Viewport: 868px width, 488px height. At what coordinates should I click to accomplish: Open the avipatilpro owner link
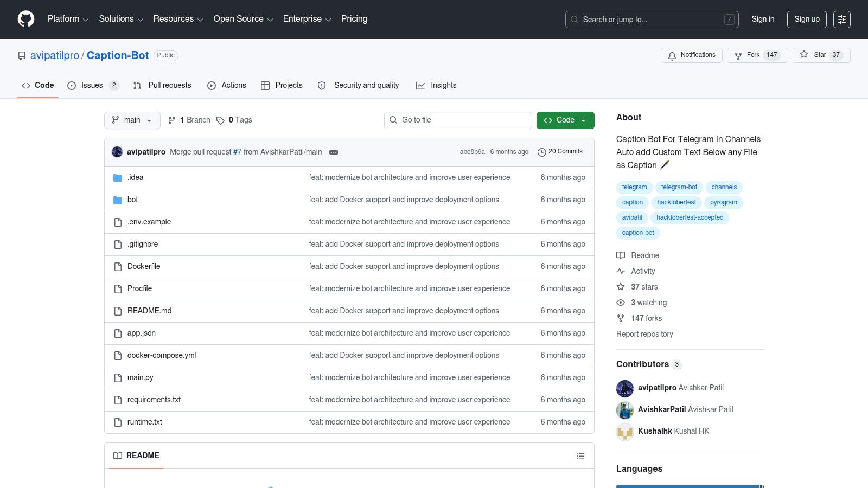tap(55, 55)
